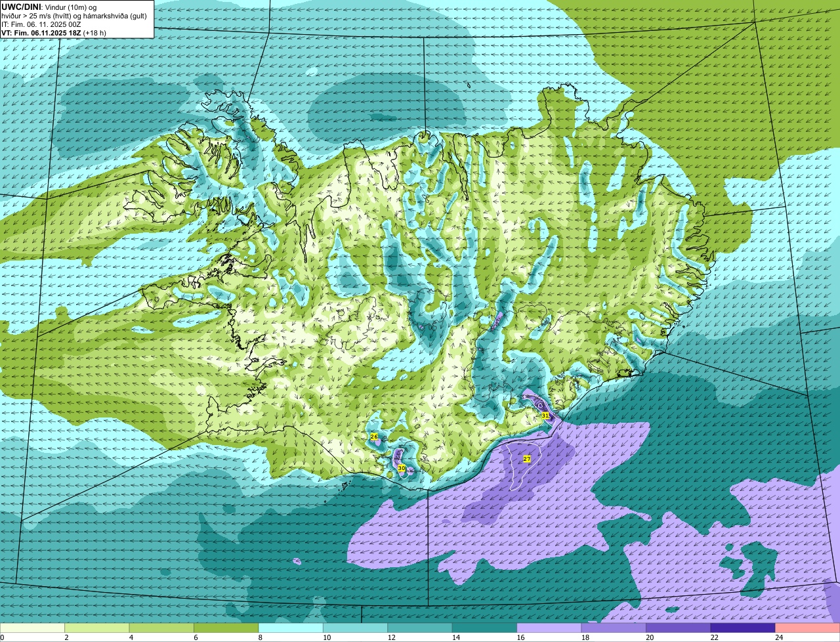The height and width of the screenshot is (642, 840).
Task: Click the yellow gust label 30
Action: [402, 468]
